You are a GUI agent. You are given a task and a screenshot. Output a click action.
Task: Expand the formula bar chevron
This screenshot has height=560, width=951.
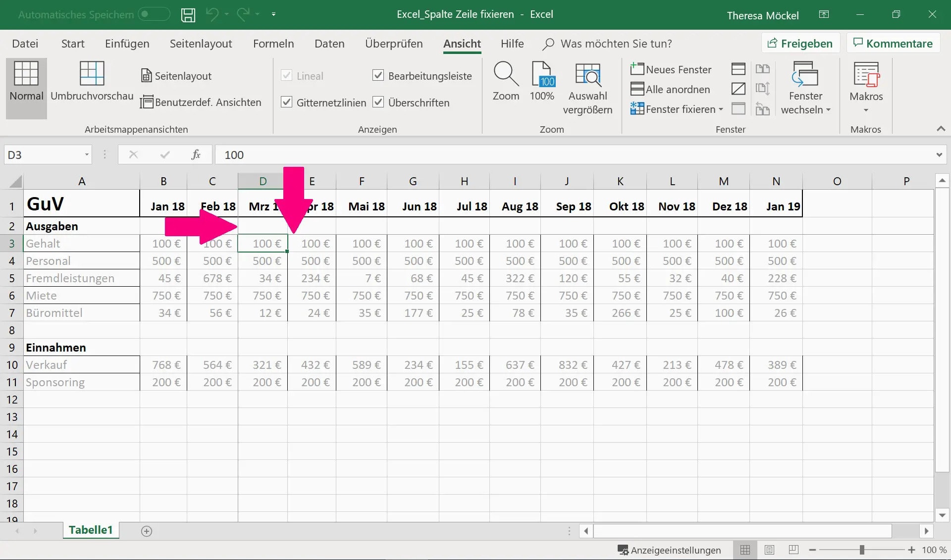click(939, 155)
